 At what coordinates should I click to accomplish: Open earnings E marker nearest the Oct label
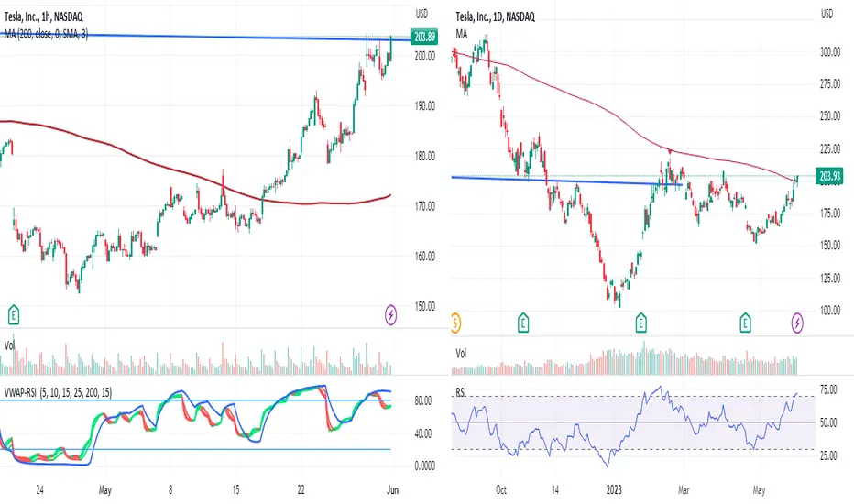(523, 323)
